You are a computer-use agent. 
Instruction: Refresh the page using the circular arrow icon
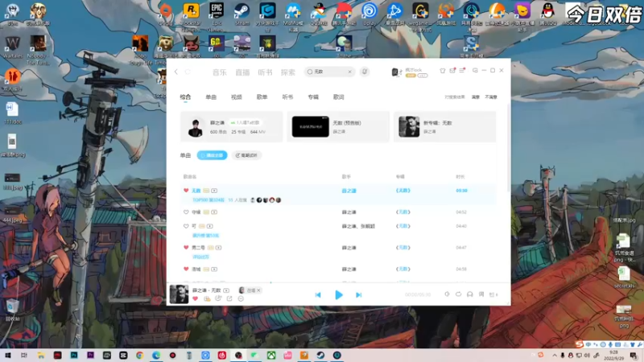(x=188, y=72)
